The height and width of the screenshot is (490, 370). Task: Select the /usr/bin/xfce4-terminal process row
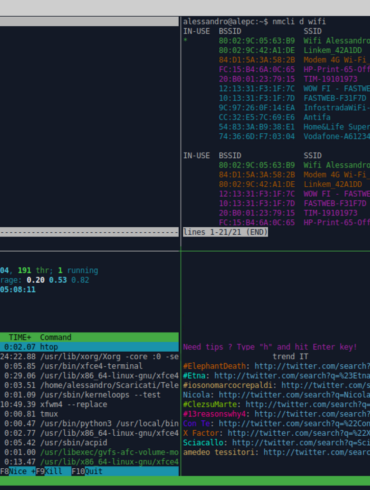pos(89,366)
